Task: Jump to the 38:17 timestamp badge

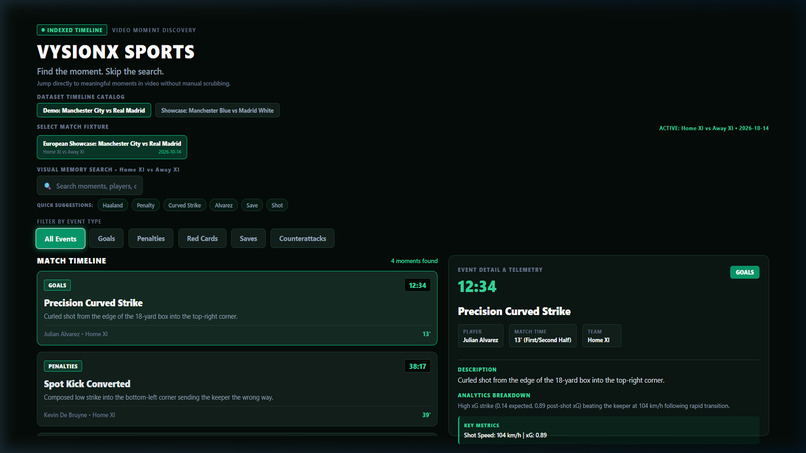Action: tap(417, 367)
